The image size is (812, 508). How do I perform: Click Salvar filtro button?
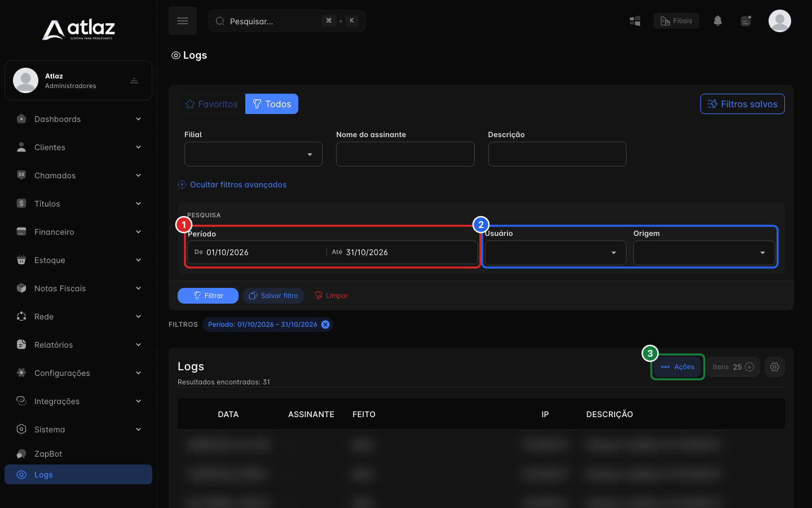[273, 296]
